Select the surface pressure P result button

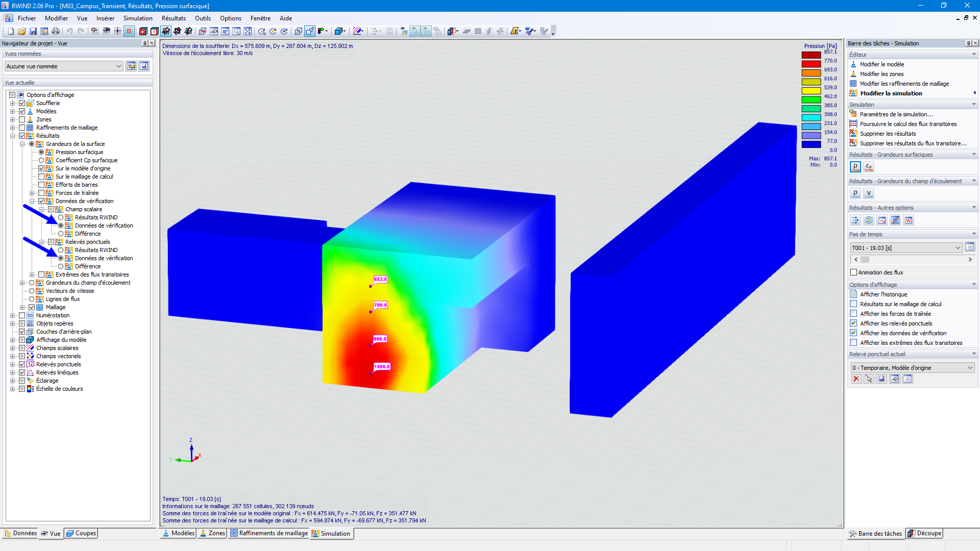855,167
